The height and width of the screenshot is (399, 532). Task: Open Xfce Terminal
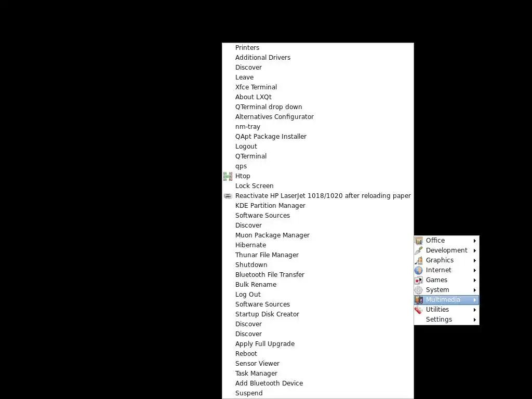(x=318, y=87)
